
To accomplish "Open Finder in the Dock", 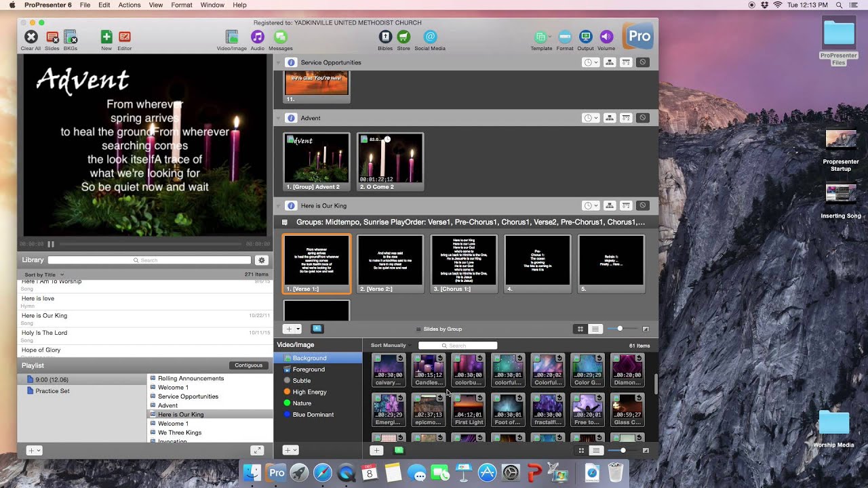I will pos(253,472).
